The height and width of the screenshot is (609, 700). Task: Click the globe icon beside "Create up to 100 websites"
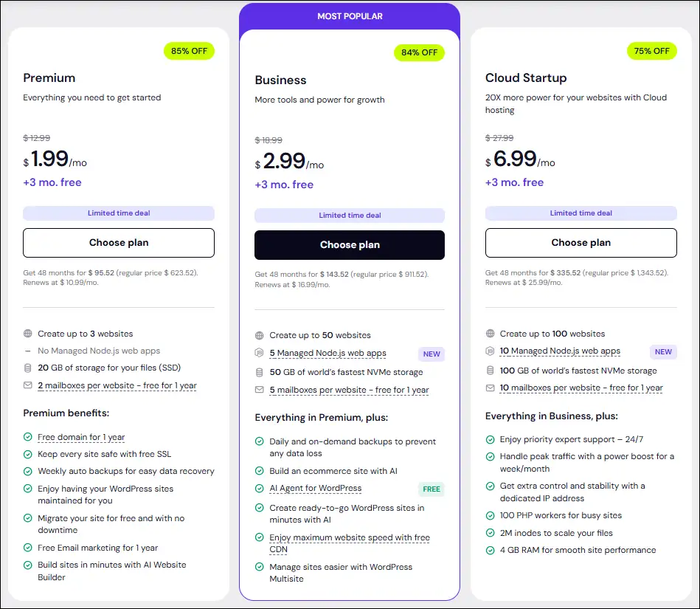pos(490,333)
